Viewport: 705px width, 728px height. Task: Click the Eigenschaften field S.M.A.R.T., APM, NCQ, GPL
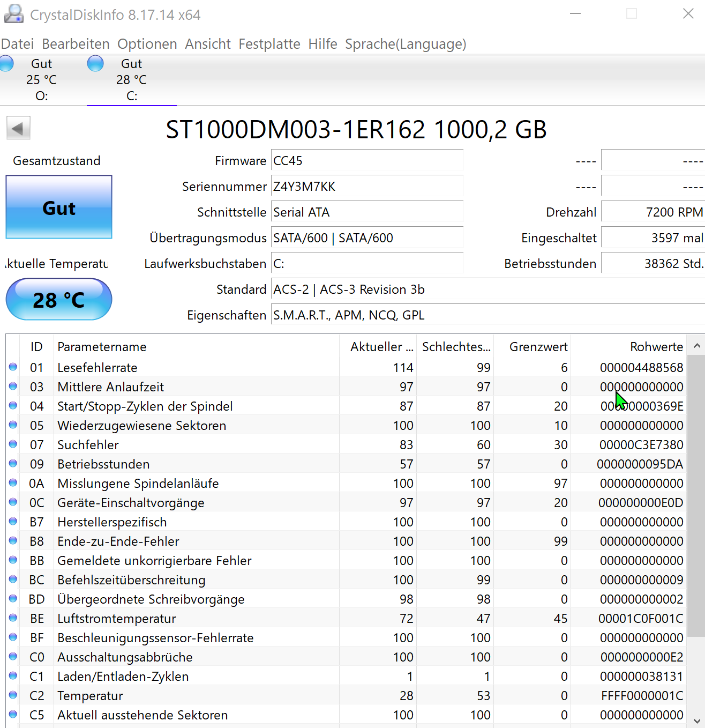tap(487, 315)
